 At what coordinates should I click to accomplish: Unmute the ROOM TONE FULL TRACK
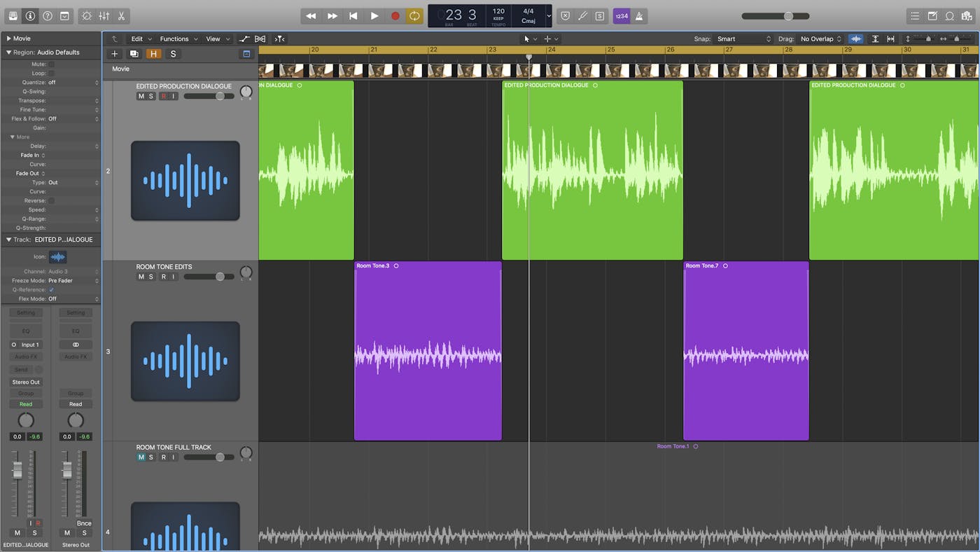[141, 457]
